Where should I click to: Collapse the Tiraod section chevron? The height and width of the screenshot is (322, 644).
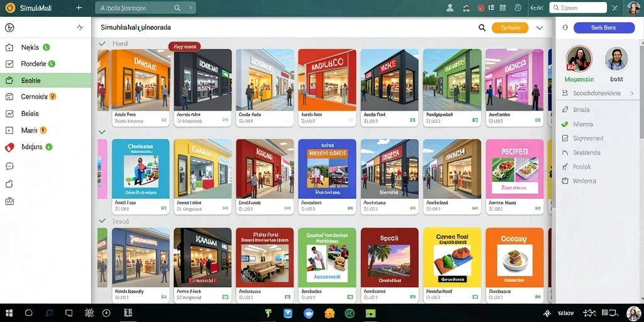point(103,221)
